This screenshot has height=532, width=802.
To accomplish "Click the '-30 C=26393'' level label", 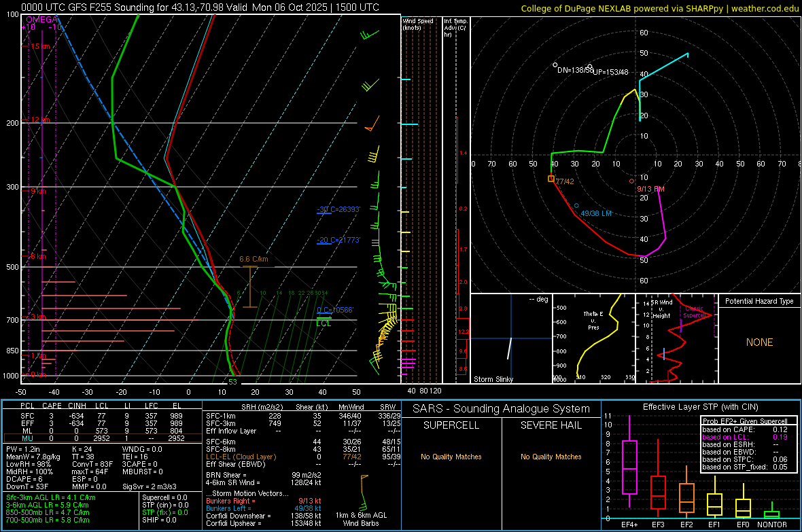I will click(338, 209).
